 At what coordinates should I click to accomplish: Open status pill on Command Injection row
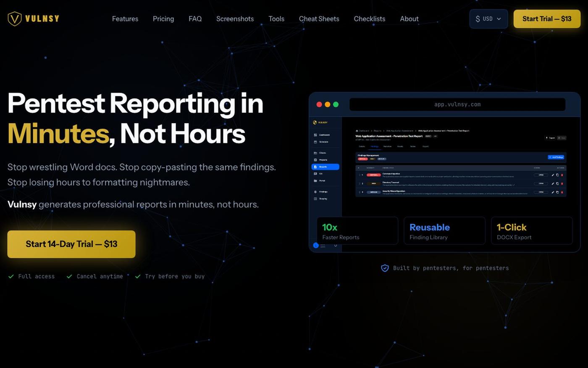[x=541, y=175]
